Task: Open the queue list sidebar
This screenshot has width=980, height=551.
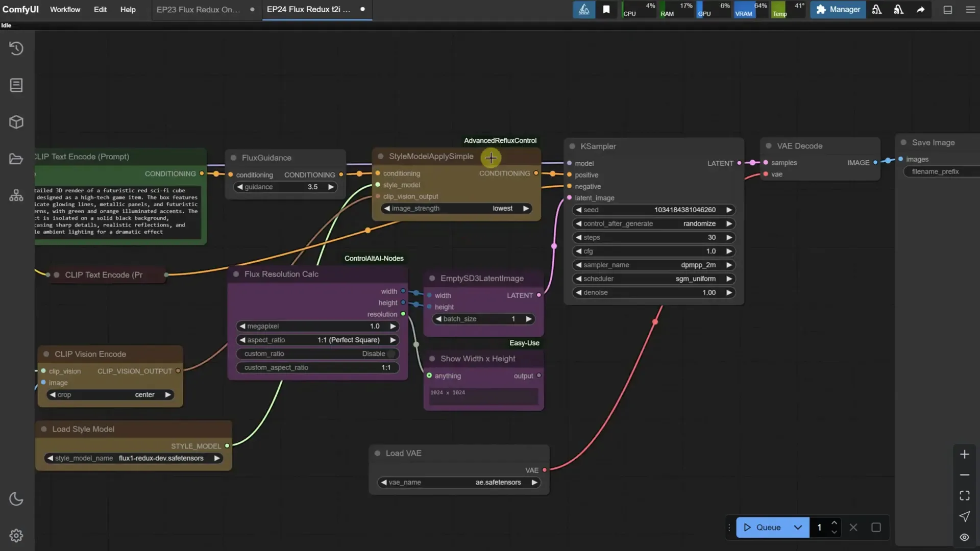Action: [16, 85]
